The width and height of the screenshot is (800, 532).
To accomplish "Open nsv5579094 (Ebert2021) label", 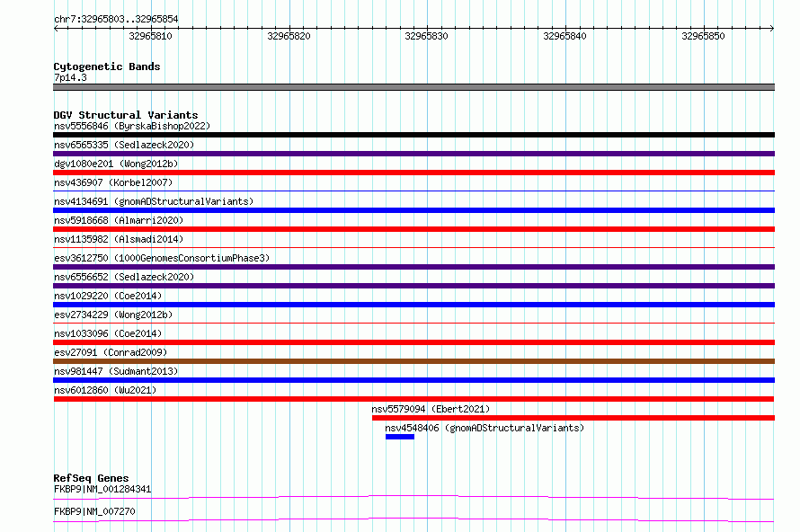I will pyautogui.click(x=431, y=409).
